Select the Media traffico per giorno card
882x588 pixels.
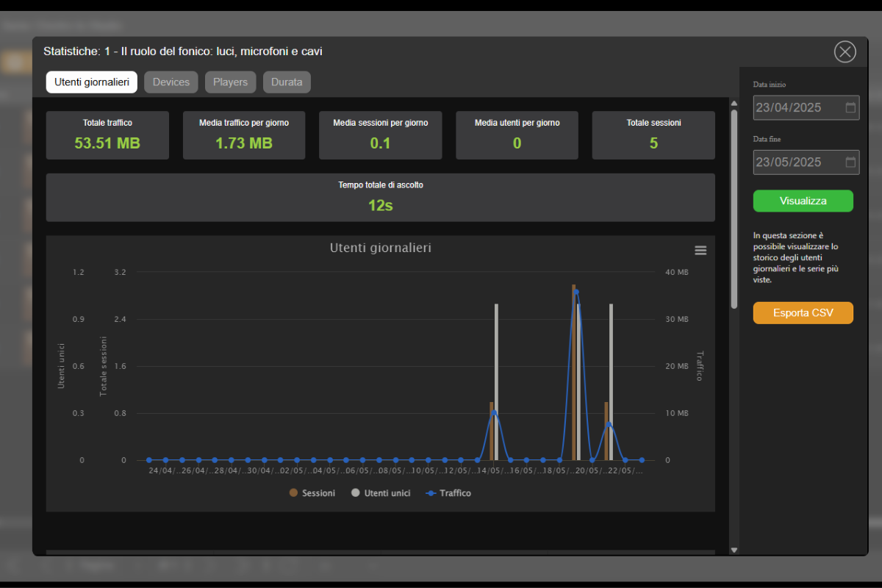244,135
